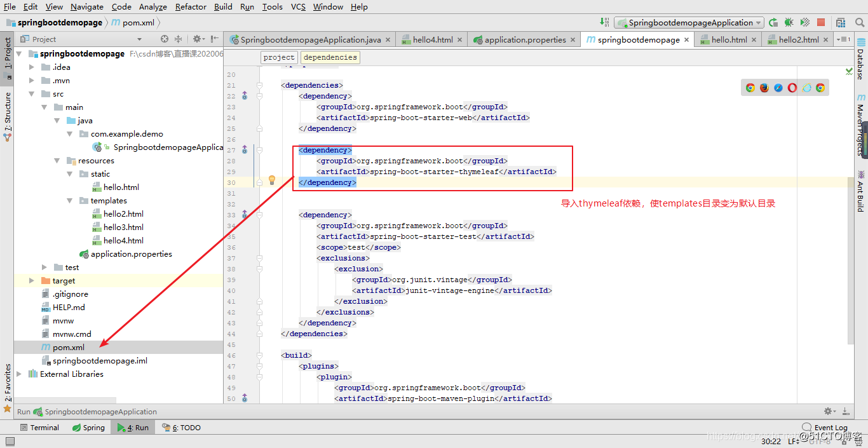Click the Collapse All icon in Project panel
The height and width of the screenshot is (448, 868).
(x=179, y=39)
